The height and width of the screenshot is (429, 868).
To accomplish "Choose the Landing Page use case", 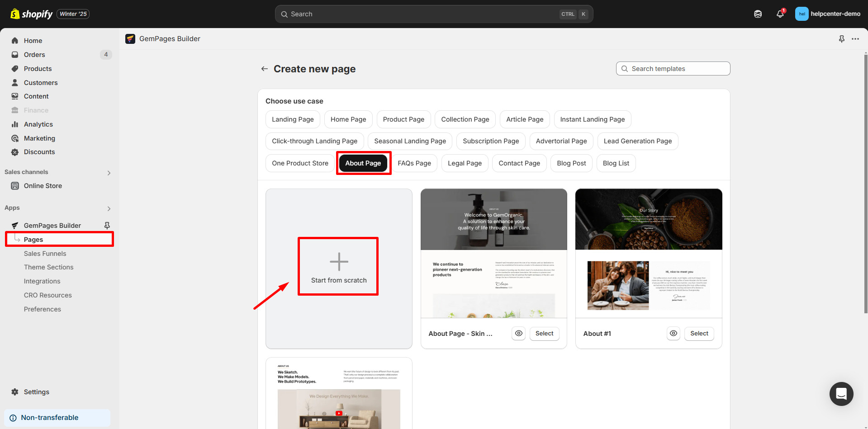I will (293, 119).
